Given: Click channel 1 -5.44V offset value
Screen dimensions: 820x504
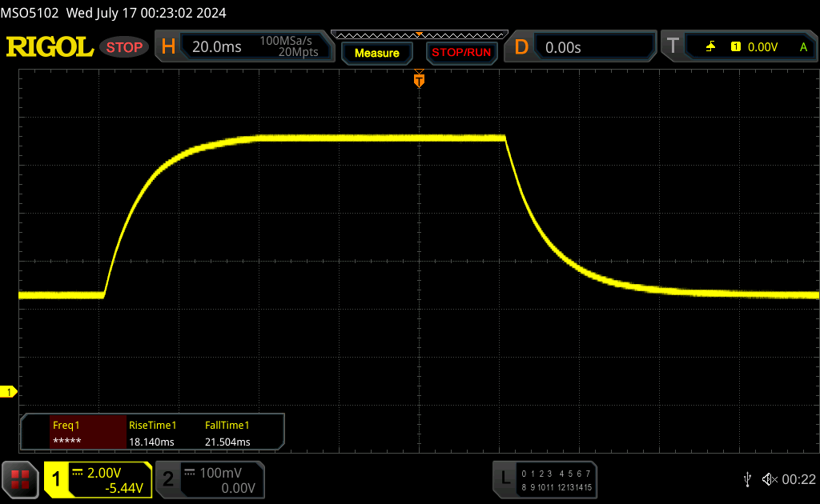Looking at the screenshot, I should point(124,488).
